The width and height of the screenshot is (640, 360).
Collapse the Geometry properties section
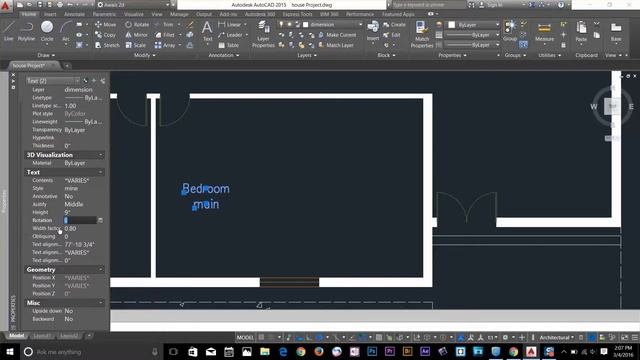click(101, 270)
